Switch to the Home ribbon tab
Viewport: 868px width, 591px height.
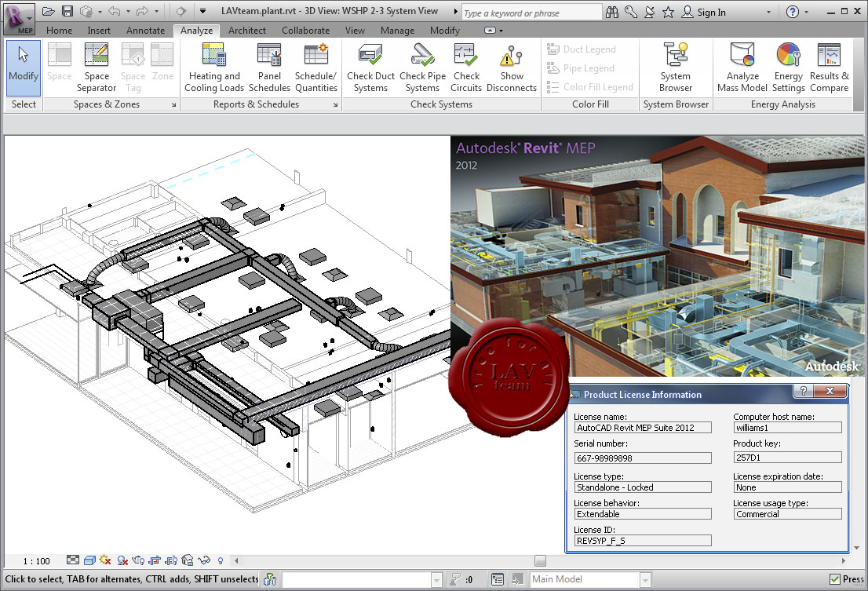tap(59, 31)
